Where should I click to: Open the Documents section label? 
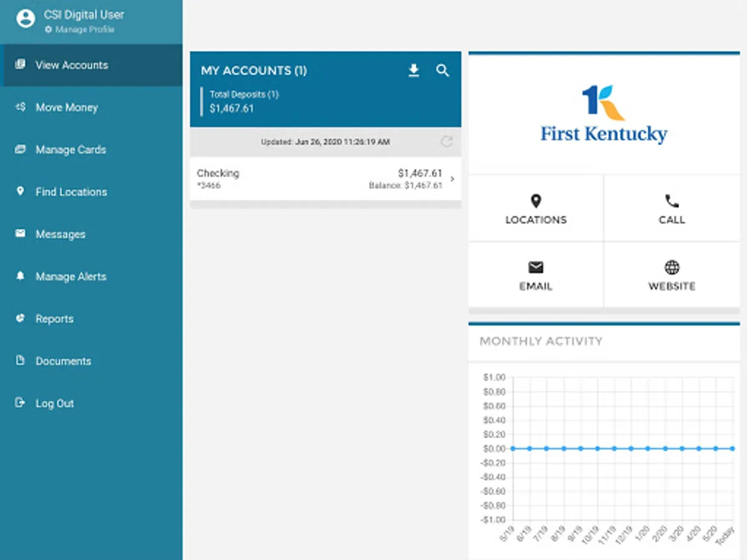(x=63, y=361)
